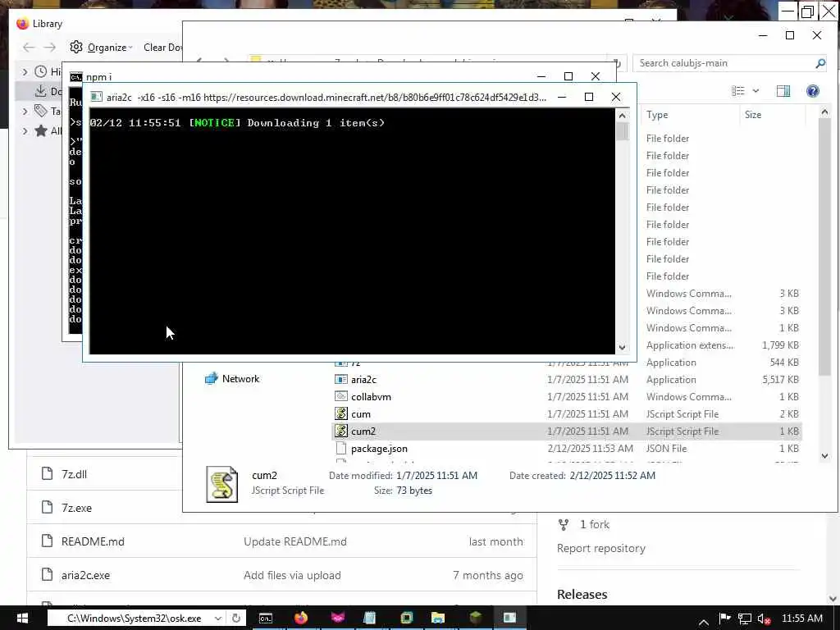The height and width of the screenshot is (630, 840).
Task: Open 7z.exe in the GitHub file list
Action: (x=76, y=507)
